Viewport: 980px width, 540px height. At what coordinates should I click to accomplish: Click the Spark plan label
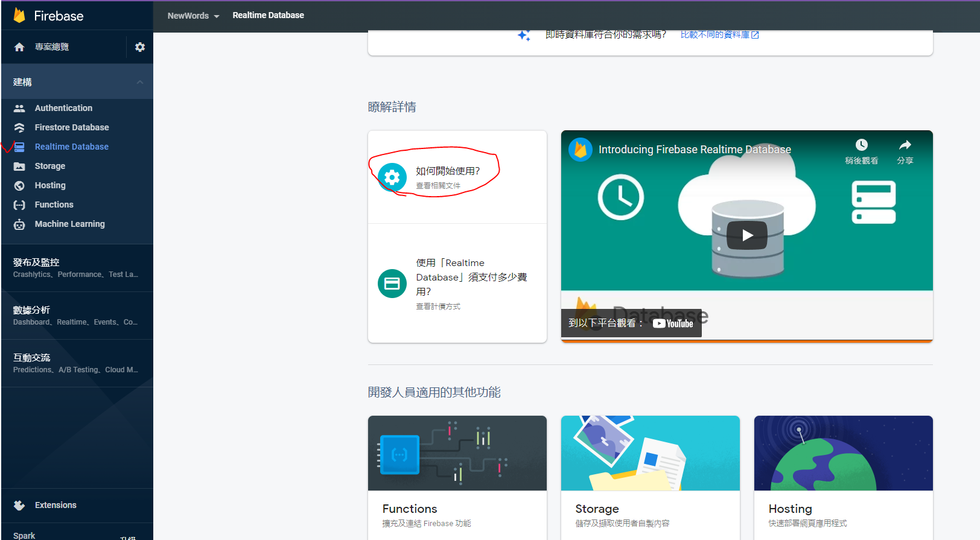click(x=24, y=535)
